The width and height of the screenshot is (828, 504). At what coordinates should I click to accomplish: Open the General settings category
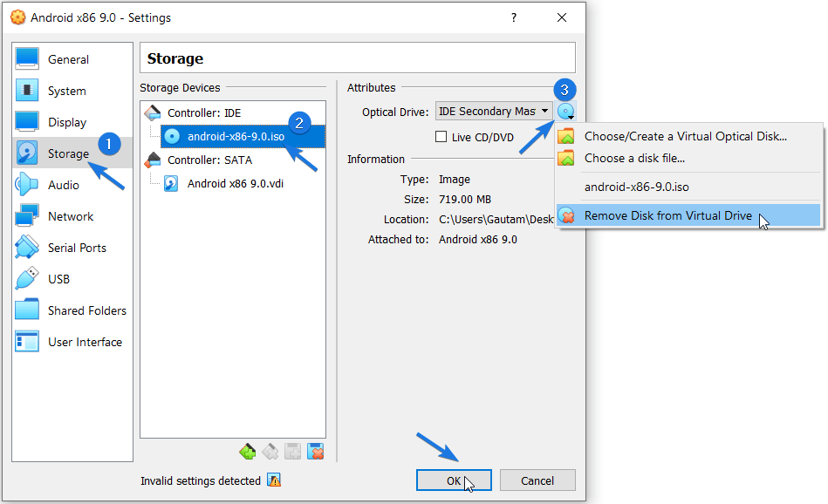click(72, 59)
